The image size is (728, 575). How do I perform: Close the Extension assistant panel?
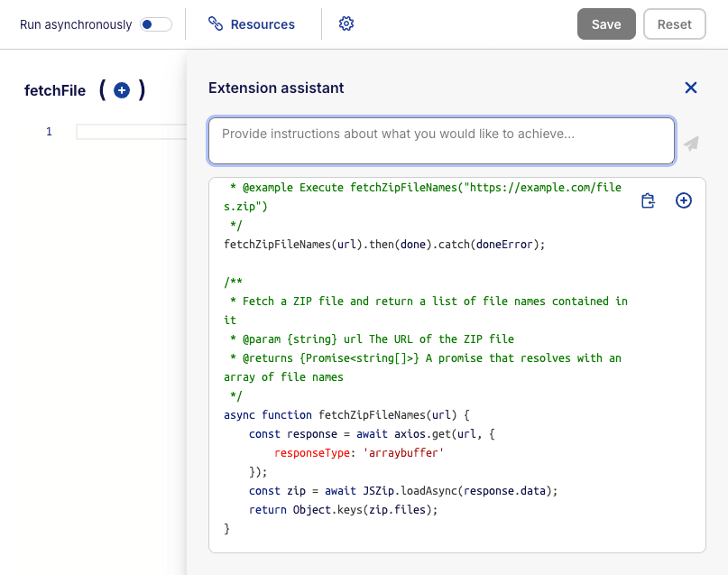click(691, 88)
